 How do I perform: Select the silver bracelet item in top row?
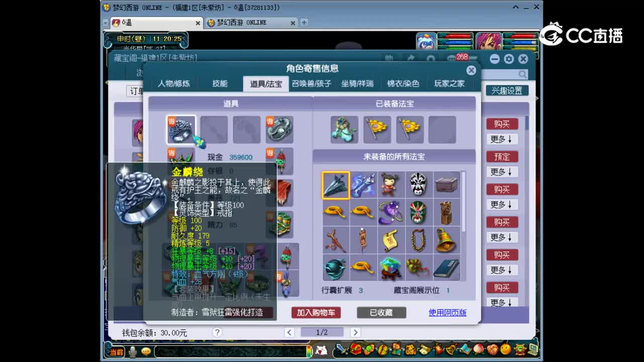[280, 130]
